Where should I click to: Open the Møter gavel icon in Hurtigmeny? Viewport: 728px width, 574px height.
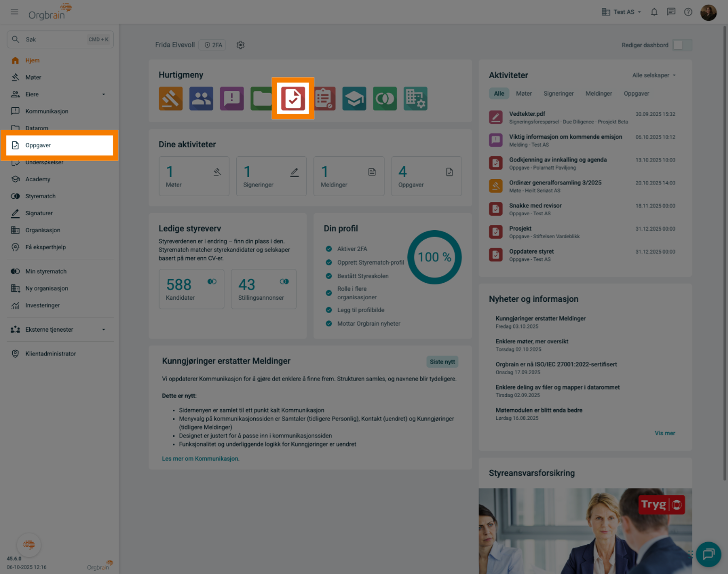pyautogui.click(x=171, y=99)
